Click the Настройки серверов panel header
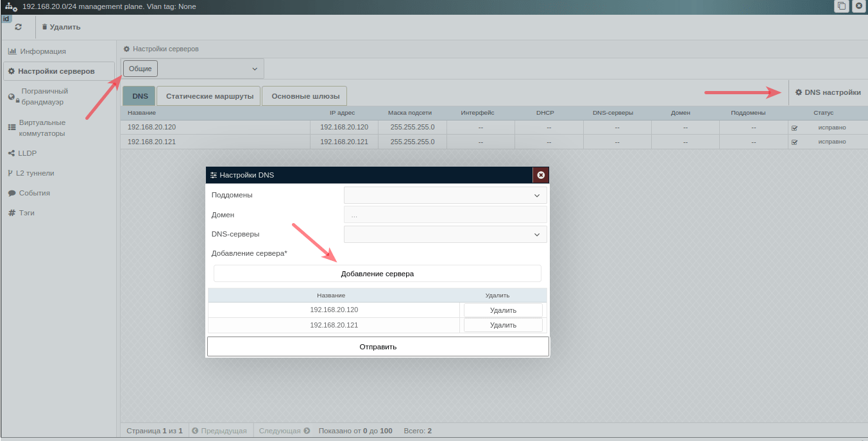This screenshot has height=441, width=868. pyautogui.click(x=161, y=49)
